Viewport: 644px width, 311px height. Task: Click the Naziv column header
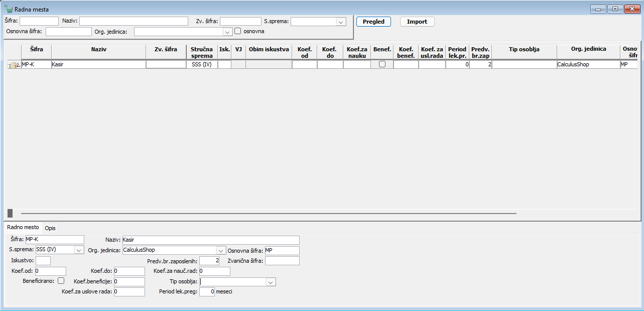tap(99, 52)
